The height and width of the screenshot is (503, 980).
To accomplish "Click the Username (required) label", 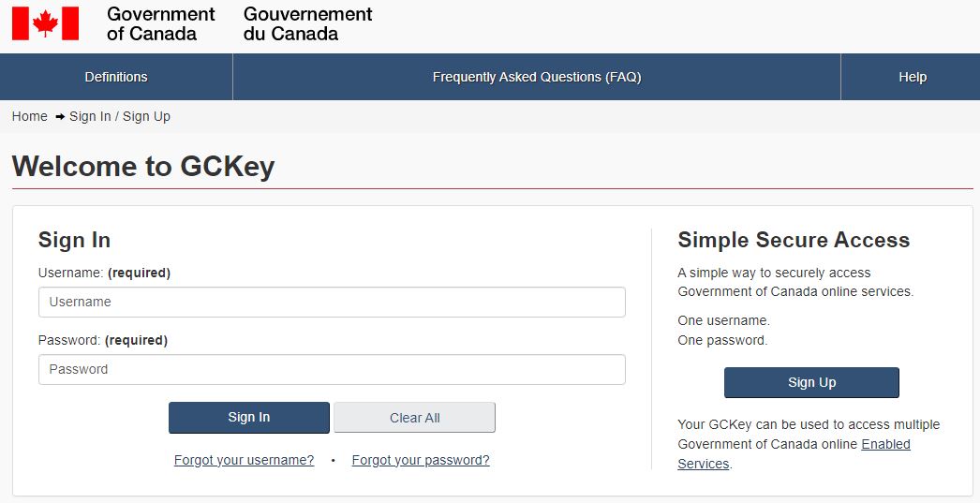I will pyautogui.click(x=104, y=273).
